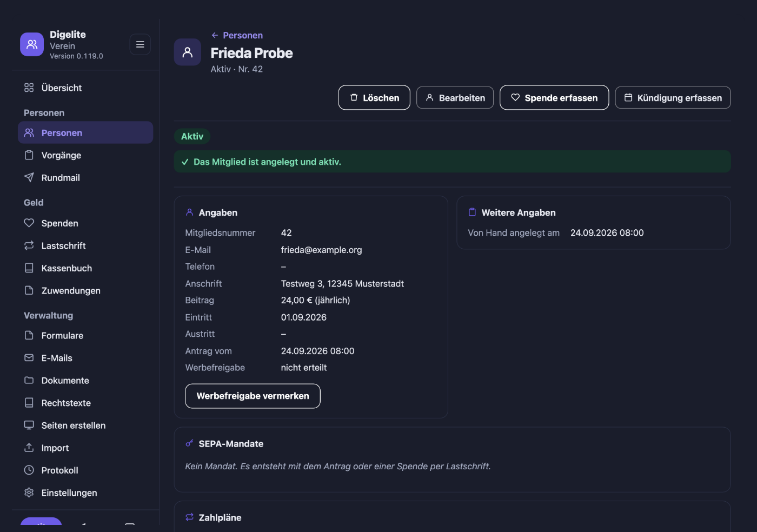The image size is (757, 532).
Task: Click the Eintritt date 01.09.2026
Action: click(303, 317)
